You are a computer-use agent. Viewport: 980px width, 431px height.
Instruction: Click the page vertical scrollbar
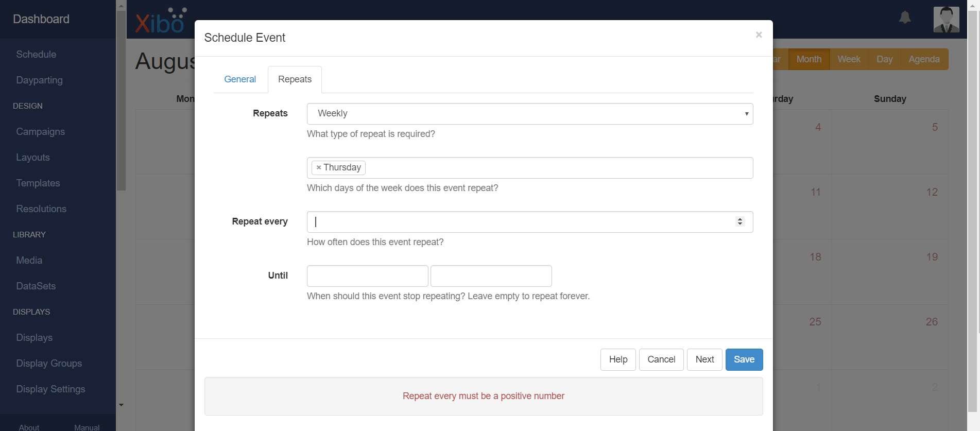(x=973, y=211)
